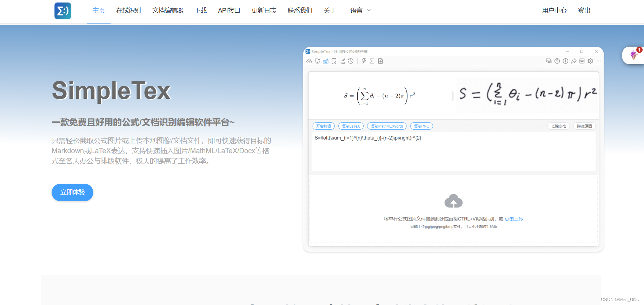Screen dimensions: 644x305
Task: Click the add document icon in app toolbar
Action: [x=380, y=61]
